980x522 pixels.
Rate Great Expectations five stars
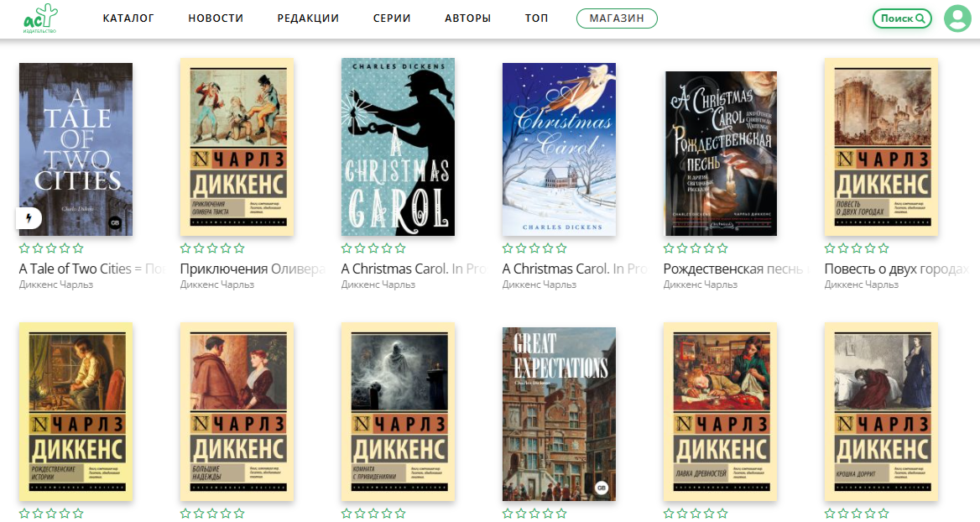(561, 514)
